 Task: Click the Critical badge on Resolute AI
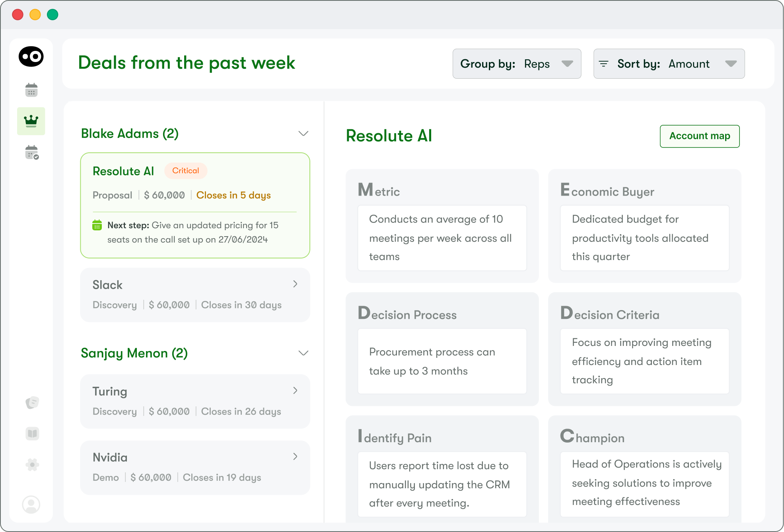click(186, 171)
